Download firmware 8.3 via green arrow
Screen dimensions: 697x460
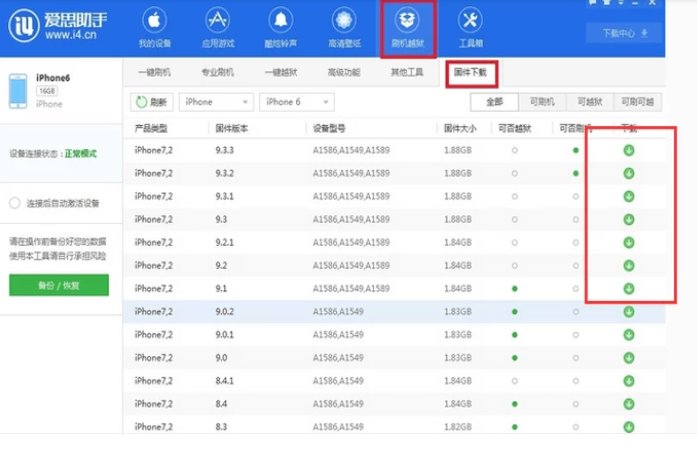(x=629, y=427)
